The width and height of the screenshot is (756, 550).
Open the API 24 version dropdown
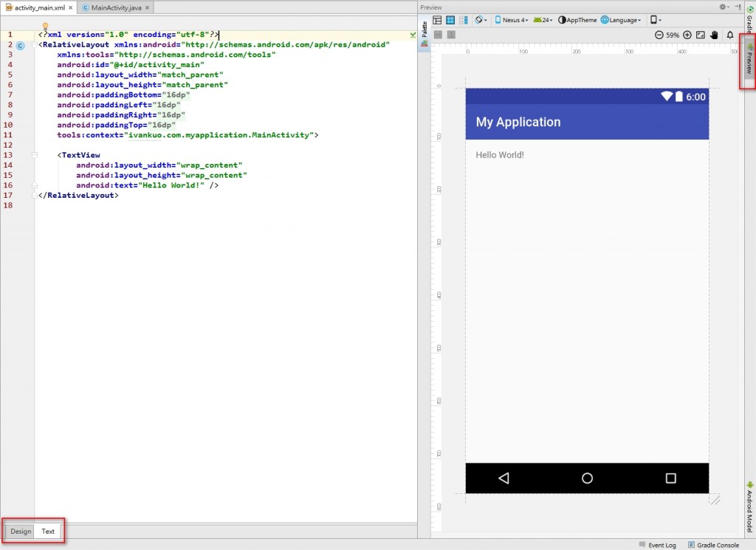[x=543, y=20]
